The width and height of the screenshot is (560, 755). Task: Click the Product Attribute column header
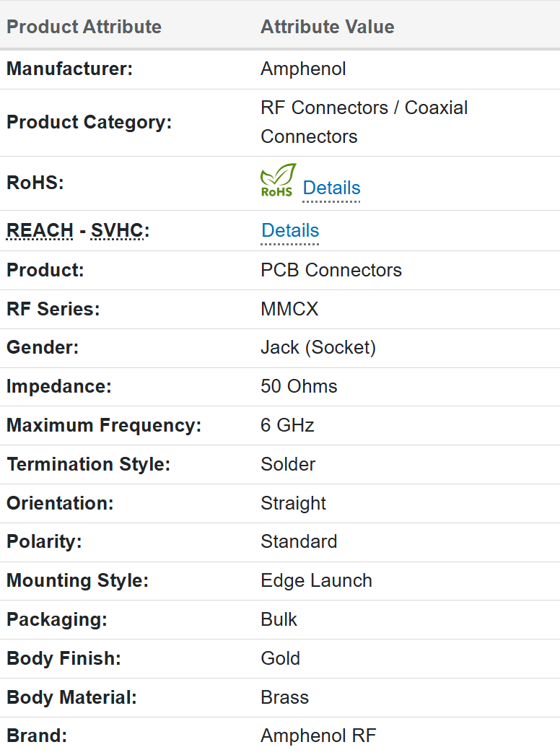pos(84,27)
